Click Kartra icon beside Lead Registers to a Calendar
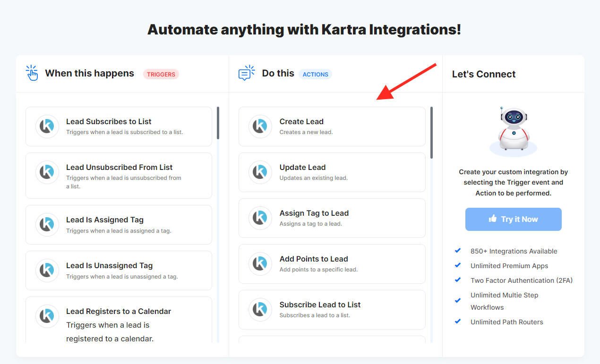600x364 pixels. (47, 316)
